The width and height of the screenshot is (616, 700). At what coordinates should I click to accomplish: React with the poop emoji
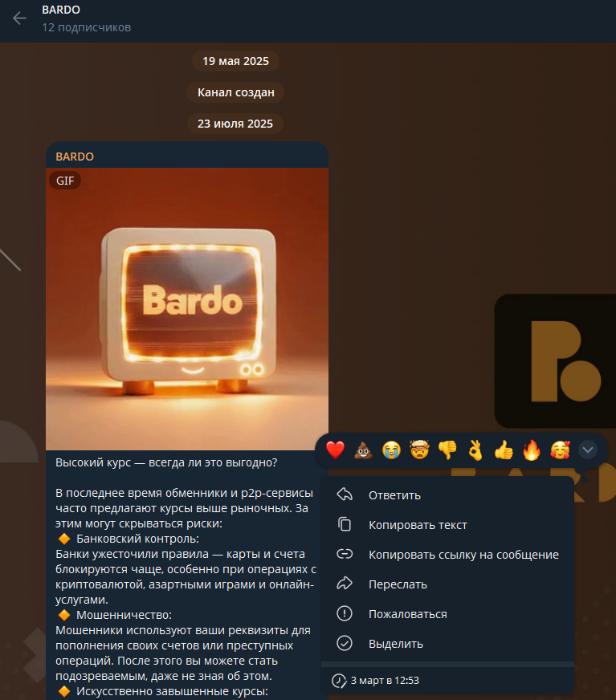tap(364, 450)
